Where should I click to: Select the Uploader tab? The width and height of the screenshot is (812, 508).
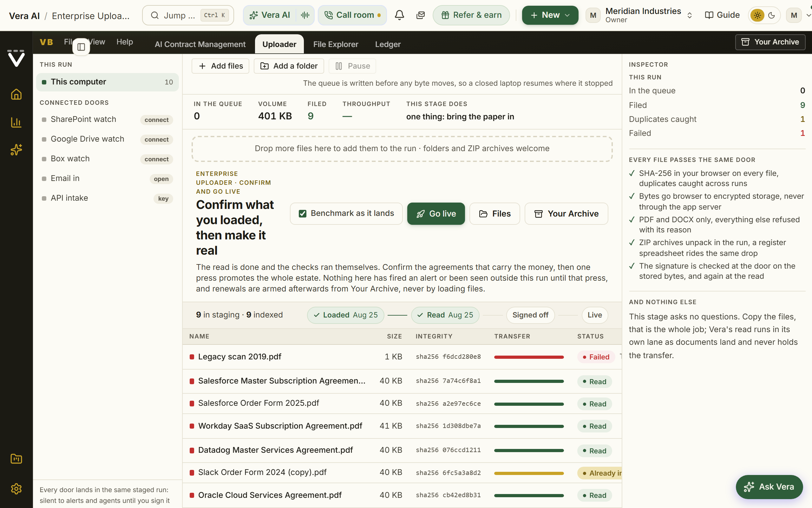279,44
